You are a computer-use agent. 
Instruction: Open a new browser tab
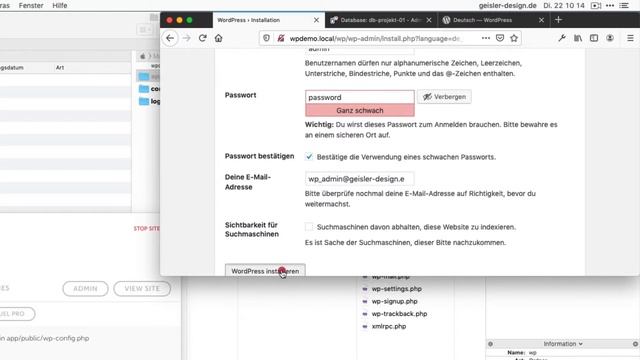[x=558, y=20]
